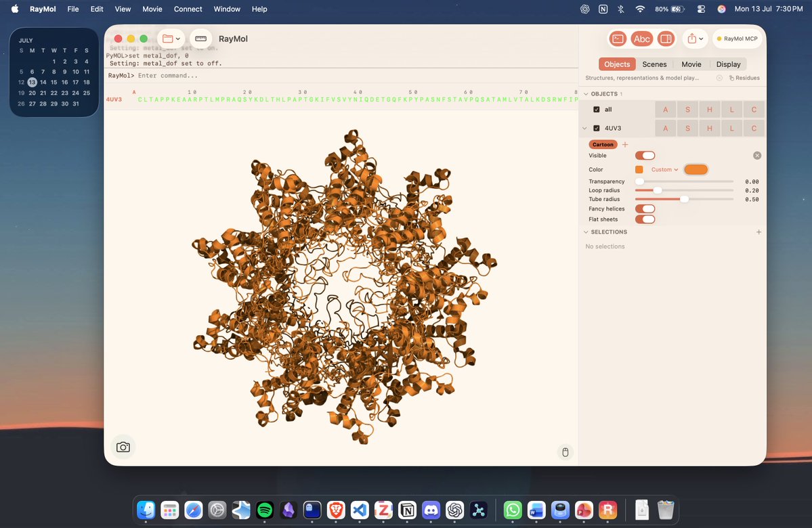Uncheck the 'all' objects checkbox
Viewport: 812px width, 528px height.
pos(597,110)
